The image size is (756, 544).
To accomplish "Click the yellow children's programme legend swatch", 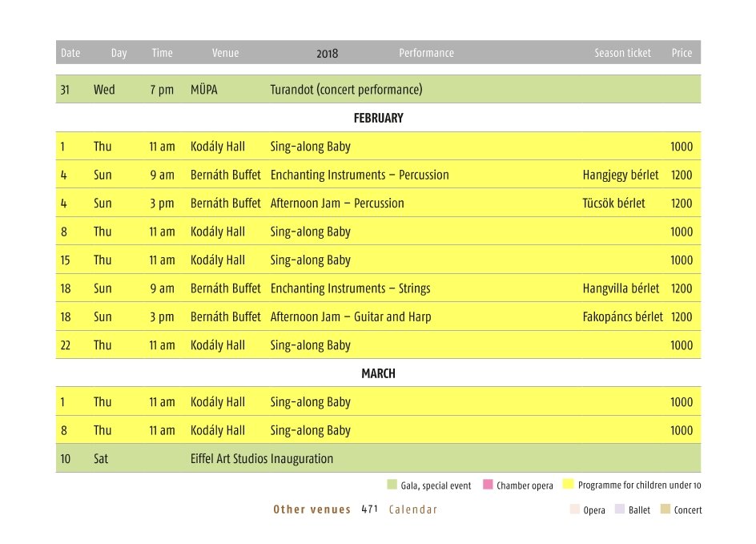I will click(569, 484).
